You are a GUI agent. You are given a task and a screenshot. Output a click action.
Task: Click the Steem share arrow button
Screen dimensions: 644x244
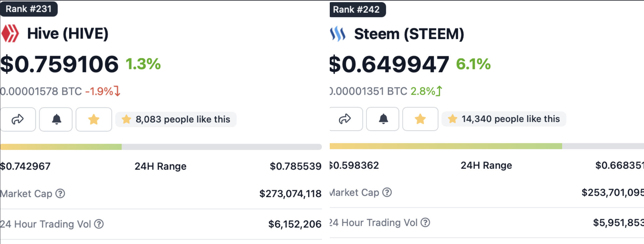[345, 119]
